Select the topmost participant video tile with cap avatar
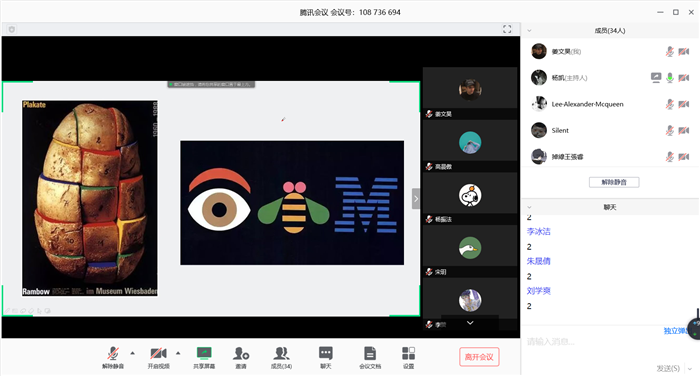This screenshot has width=700, height=376. (x=470, y=93)
